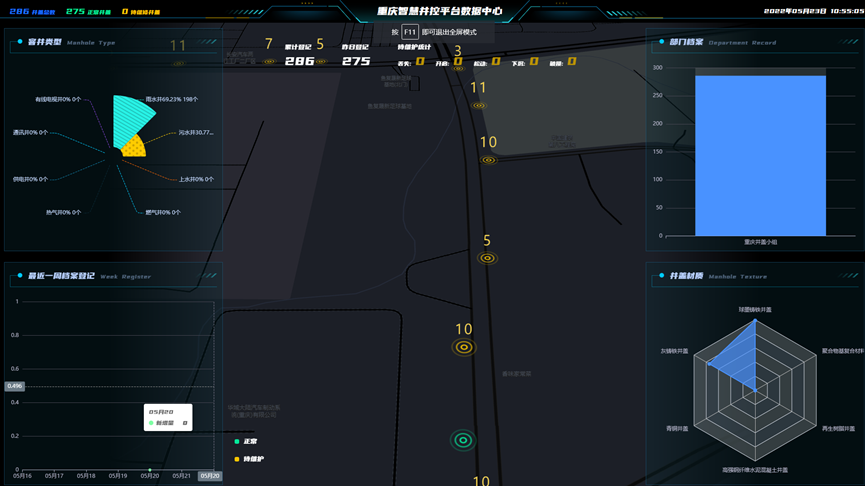Screen dimensions: 865x486
Task: Click the 待维护统计 heading
Action: pos(414,47)
